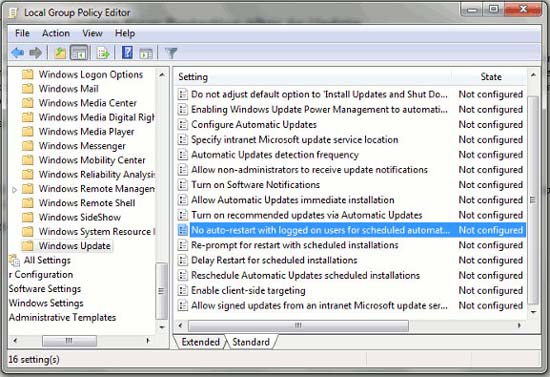Open the View menu

tap(92, 33)
